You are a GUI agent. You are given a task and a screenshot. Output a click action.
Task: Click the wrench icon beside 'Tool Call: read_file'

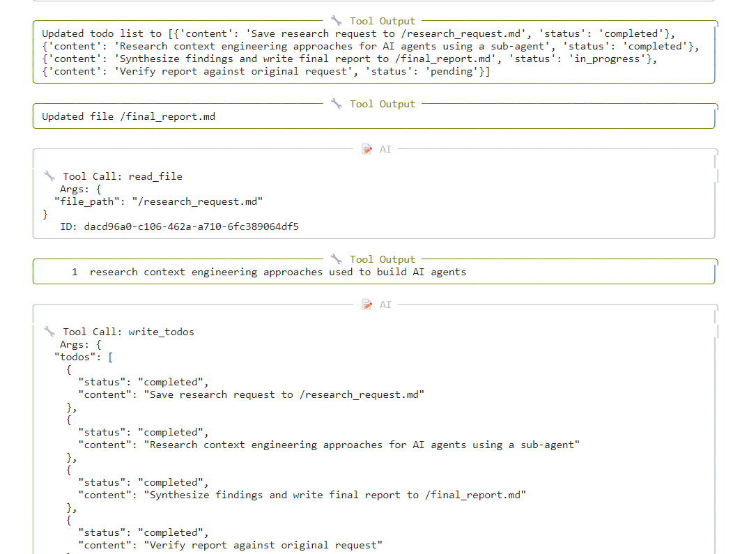pos(49,176)
